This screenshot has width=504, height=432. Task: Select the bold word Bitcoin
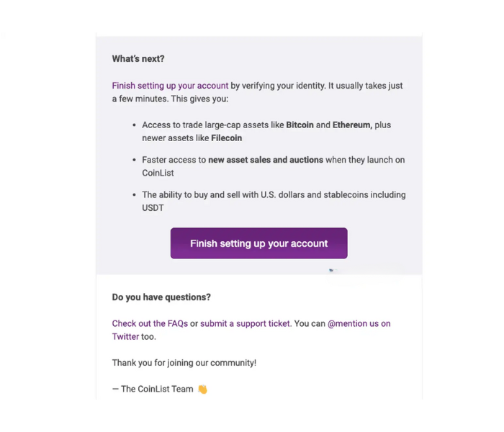pyautogui.click(x=300, y=125)
